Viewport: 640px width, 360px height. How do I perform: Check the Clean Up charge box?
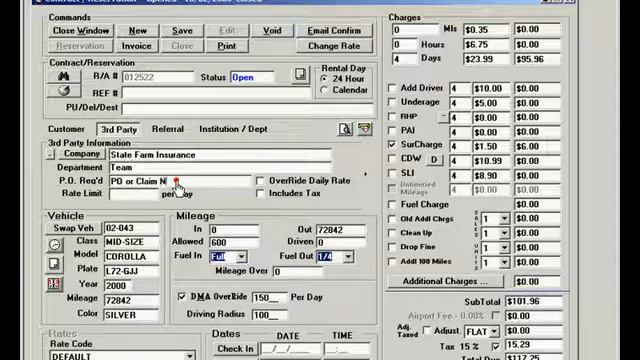pyautogui.click(x=392, y=233)
